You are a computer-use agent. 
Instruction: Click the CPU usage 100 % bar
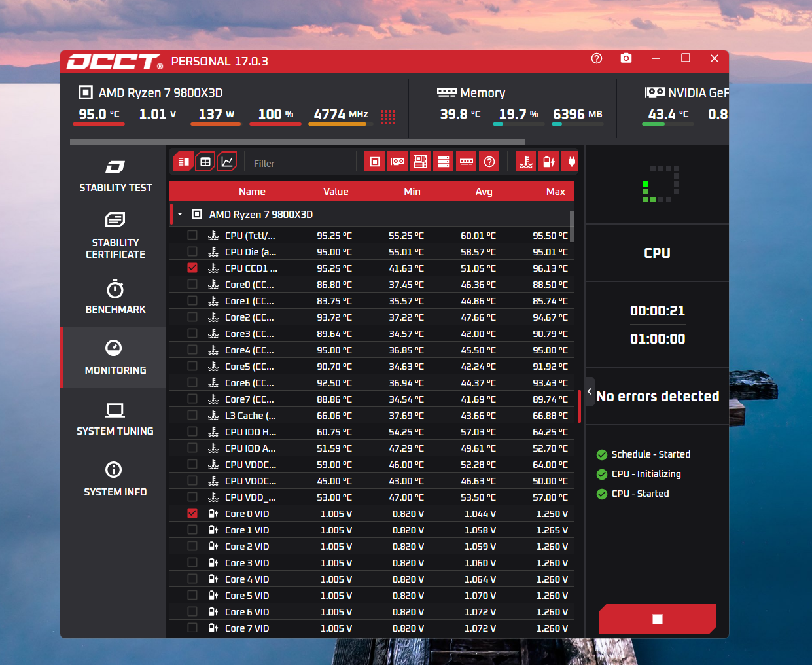275,124
